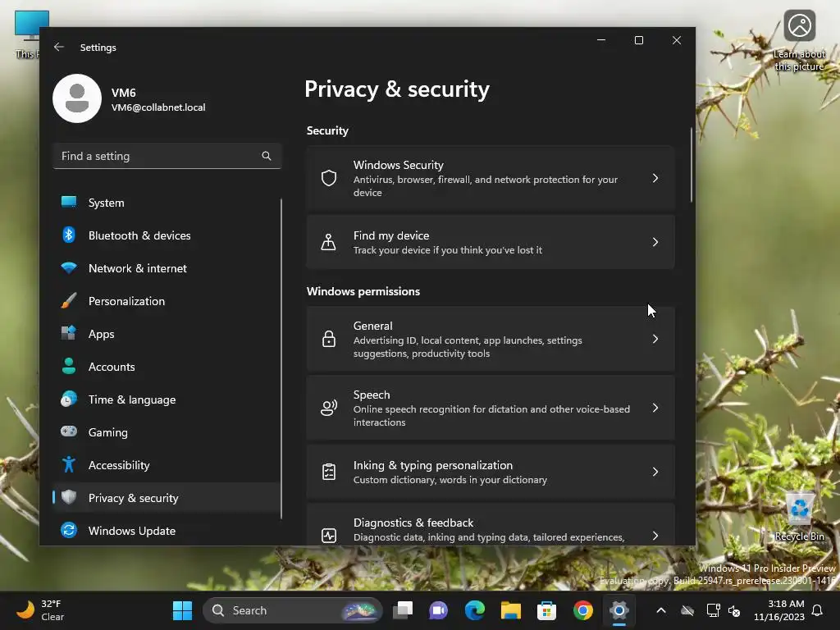This screenshot has height=630, width=840.
Task: Open File Explorer from the taskbar
Action: (x=510, y=610)
